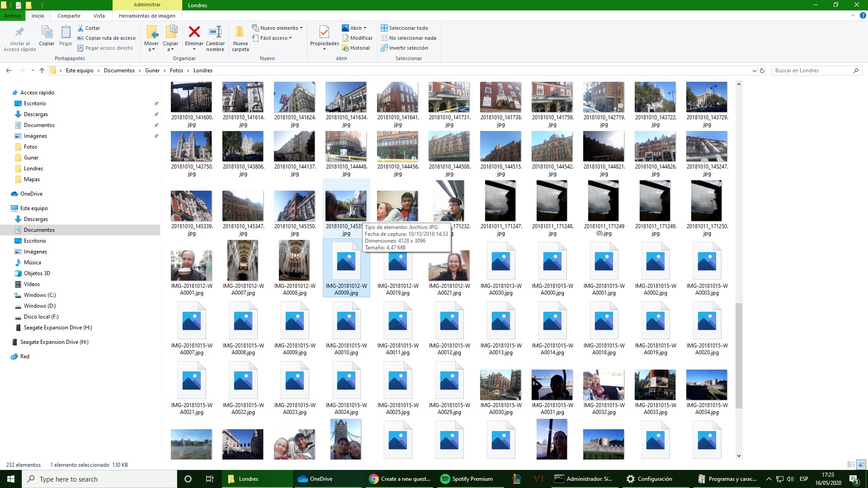Select Red in the navigation pane
The height and width of the screenshot is (488, 868).
point(24,357)
